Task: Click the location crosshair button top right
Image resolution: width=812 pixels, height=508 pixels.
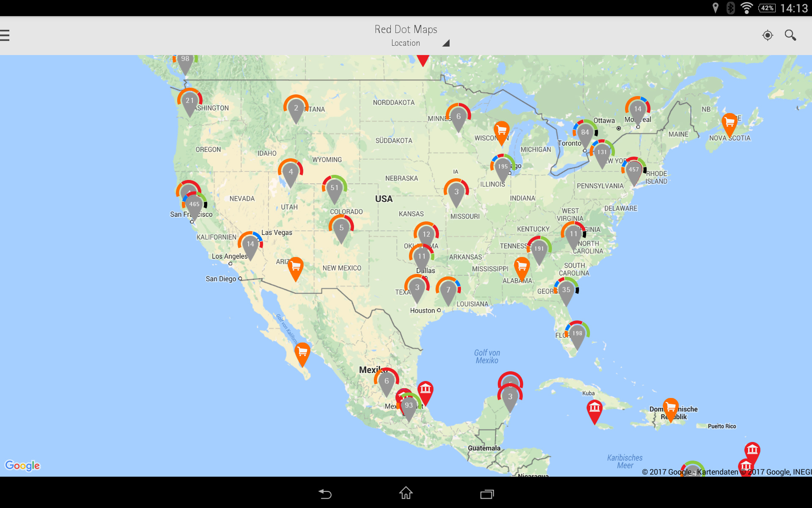Action: click(x=768, y=35)
